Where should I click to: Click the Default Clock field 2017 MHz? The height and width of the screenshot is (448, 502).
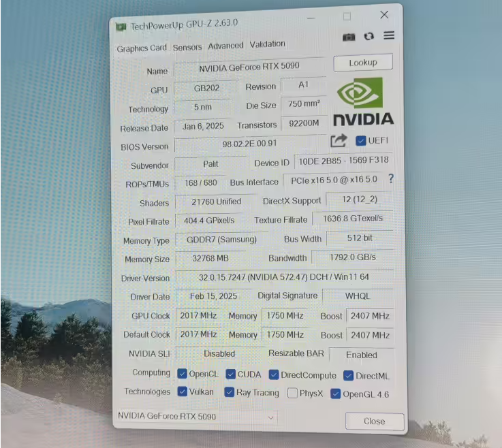[x=198, y=334]
